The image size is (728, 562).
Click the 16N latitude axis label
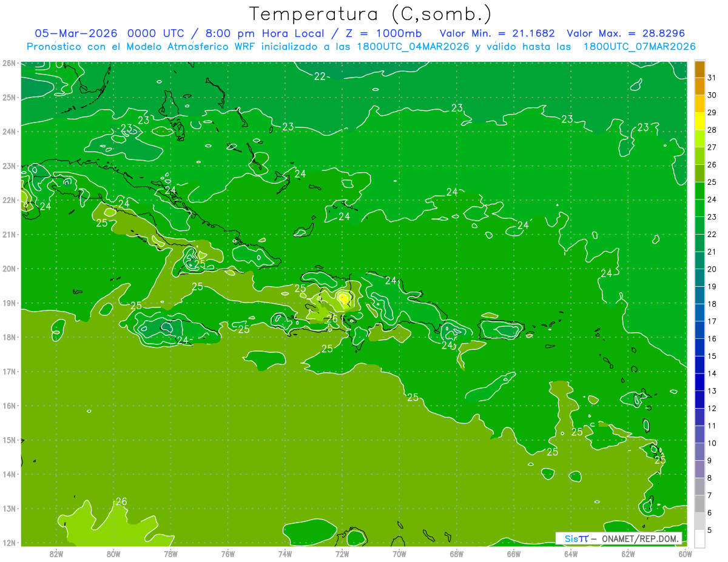[x=8, y=406]
